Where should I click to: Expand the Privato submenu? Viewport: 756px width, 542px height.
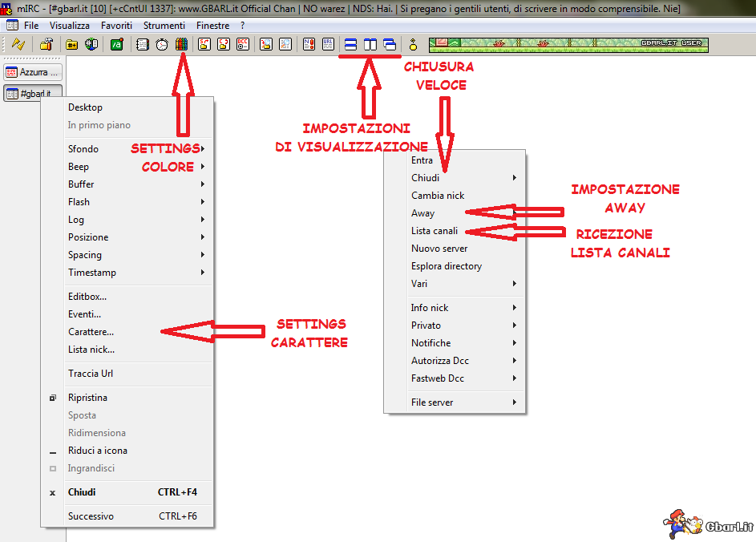(x=455, y=326)
